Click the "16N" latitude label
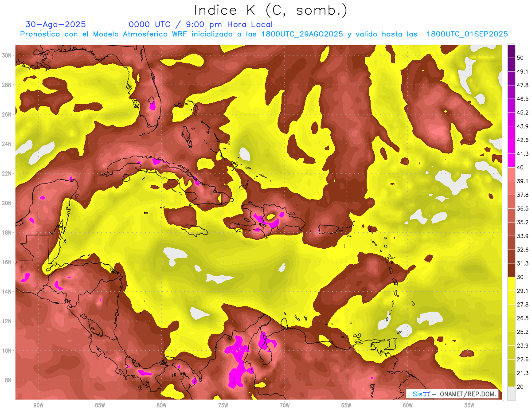This screenshot has width=532, height=411. (7, 262)
